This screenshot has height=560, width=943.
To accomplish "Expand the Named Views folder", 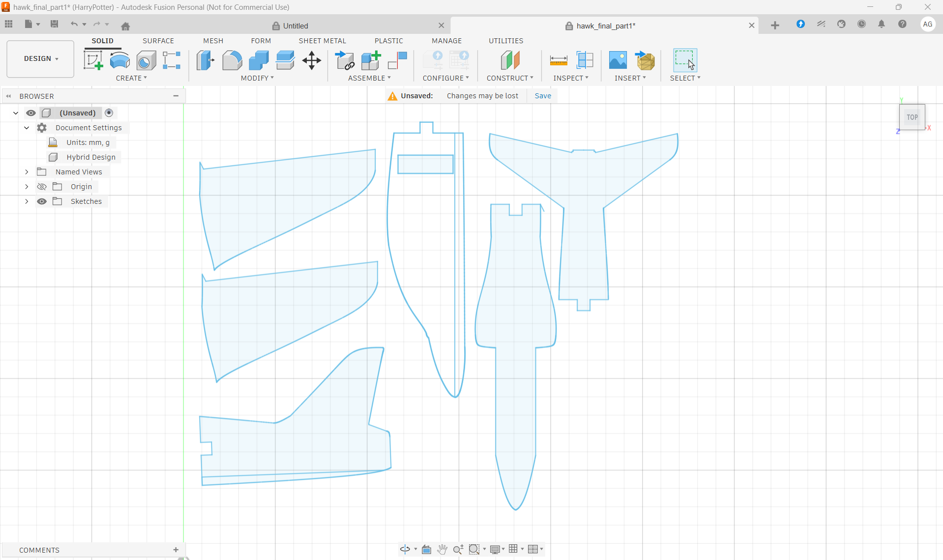I will coord(27,172).
